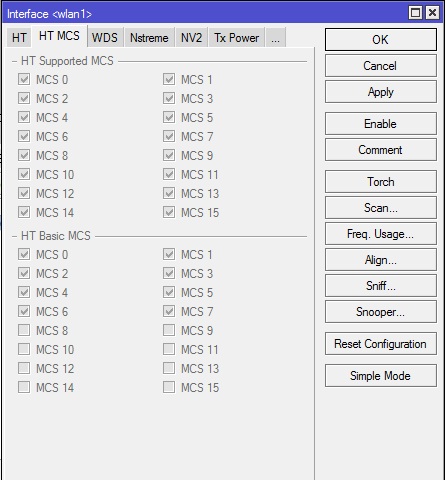This screenshot has height=480, width=445.
Task: Click Reset Configuration button
Action: tap(381, 344)
